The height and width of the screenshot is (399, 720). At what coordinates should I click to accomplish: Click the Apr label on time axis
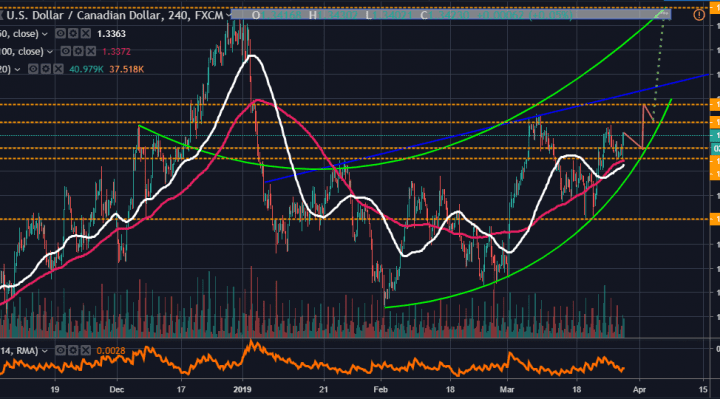tap(639, 389)
